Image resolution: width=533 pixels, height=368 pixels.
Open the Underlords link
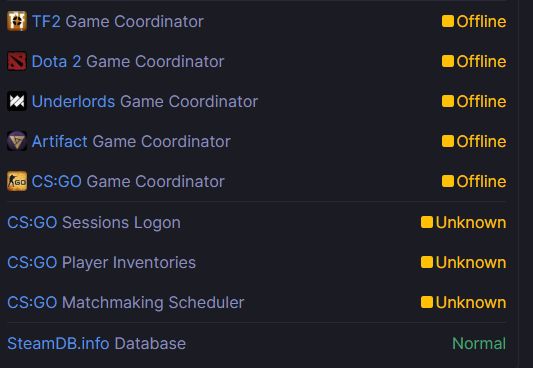pyautogui.click(x=73, y=102)
